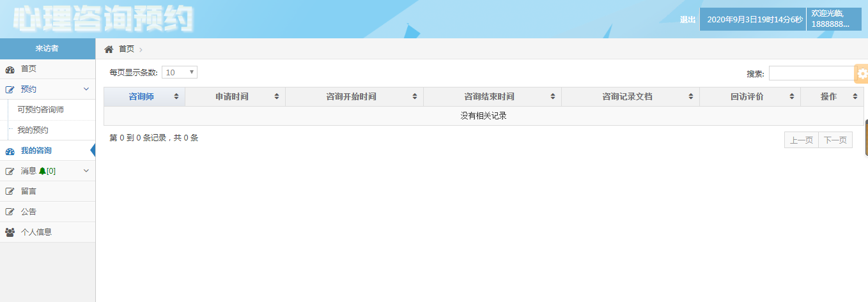Open 我的咨询 in the sidebar

pyautogui.click(x=48, y=151)
